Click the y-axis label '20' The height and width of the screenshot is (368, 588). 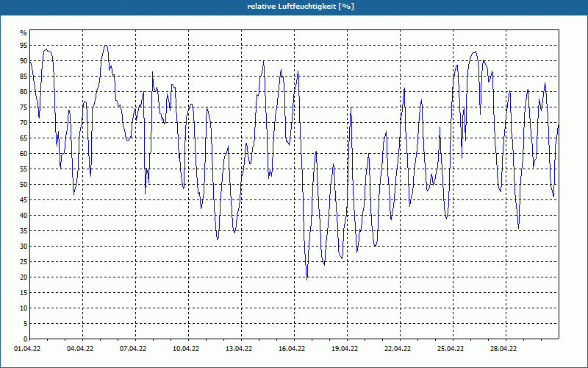point(24,277)
